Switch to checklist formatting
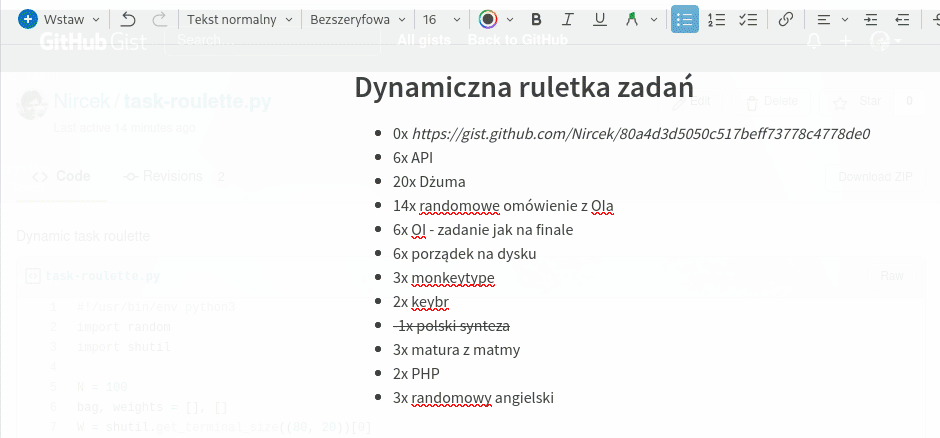Image resolution: width=940 pixels, height=438 pixels. pyautogui.click(x=748, y=19)
